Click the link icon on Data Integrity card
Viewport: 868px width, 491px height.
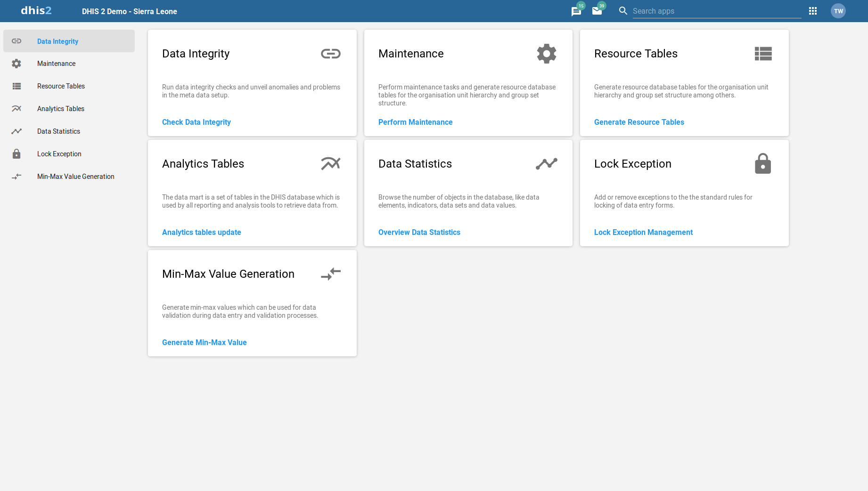(331, 54)
